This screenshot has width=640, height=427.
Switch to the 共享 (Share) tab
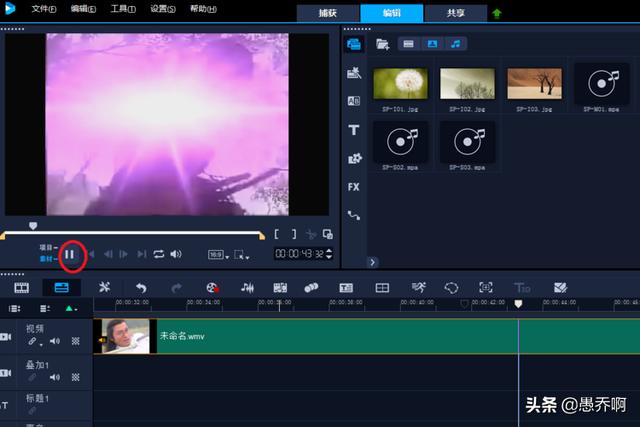pos(456,13)
